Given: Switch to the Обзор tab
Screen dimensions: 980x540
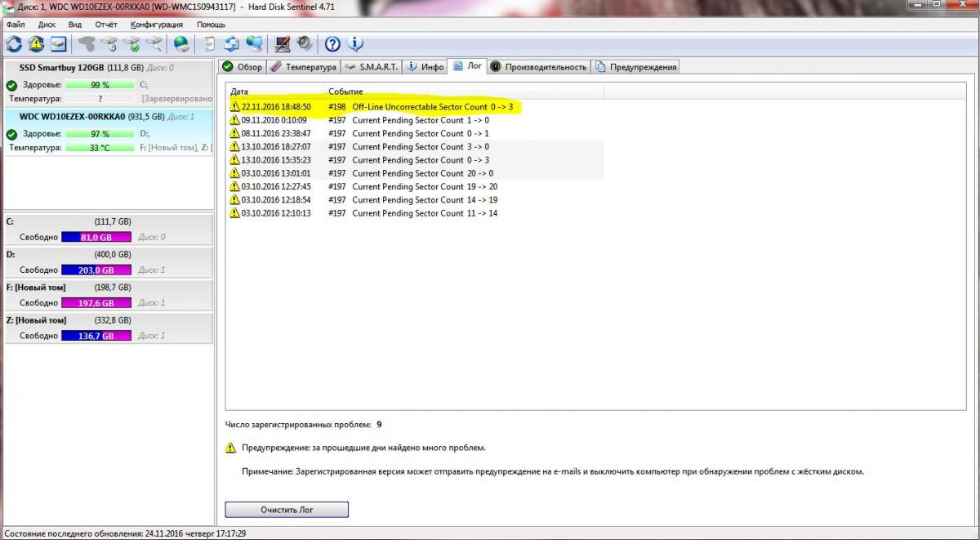Looking at the screenshot, I should click(x=243, y=67).
